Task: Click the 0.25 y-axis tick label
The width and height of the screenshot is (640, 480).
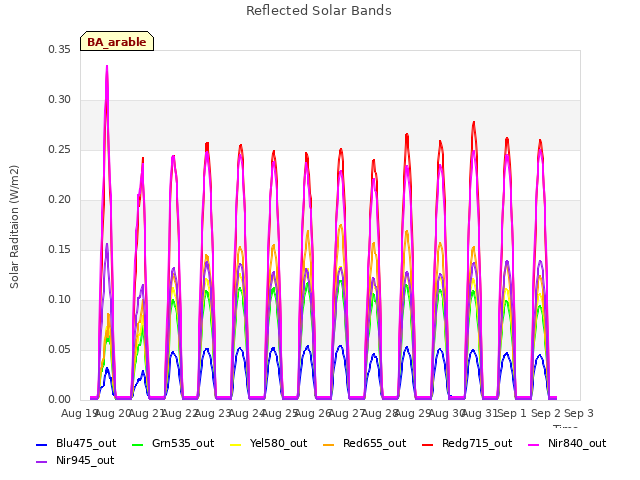Action: coord(60,150)
